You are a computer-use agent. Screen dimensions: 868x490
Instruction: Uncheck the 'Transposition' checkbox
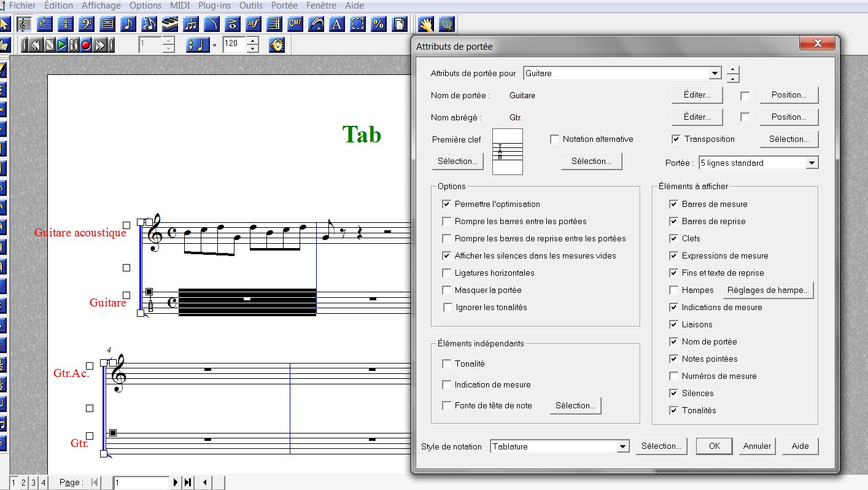tap(676, 139)
